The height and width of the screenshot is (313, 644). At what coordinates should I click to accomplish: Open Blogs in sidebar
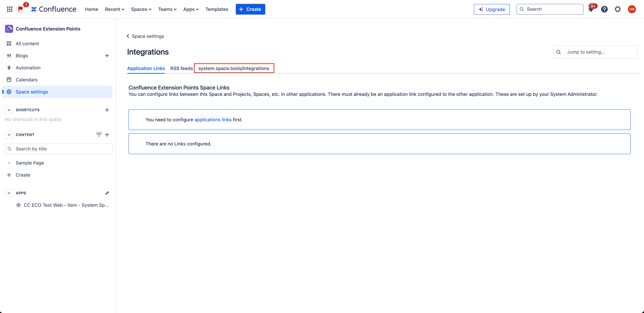click(22, 56)
